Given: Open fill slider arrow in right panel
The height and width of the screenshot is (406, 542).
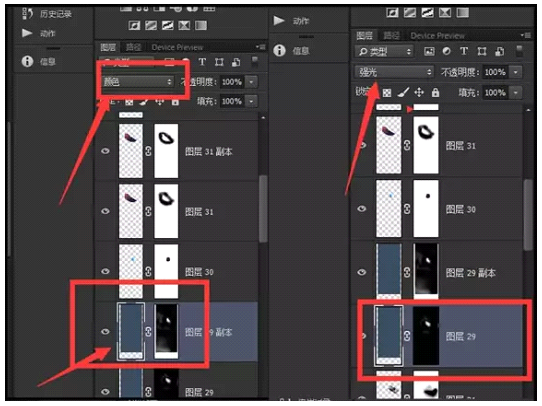Looking at the screenshot, I should click(x=516, y=93).
